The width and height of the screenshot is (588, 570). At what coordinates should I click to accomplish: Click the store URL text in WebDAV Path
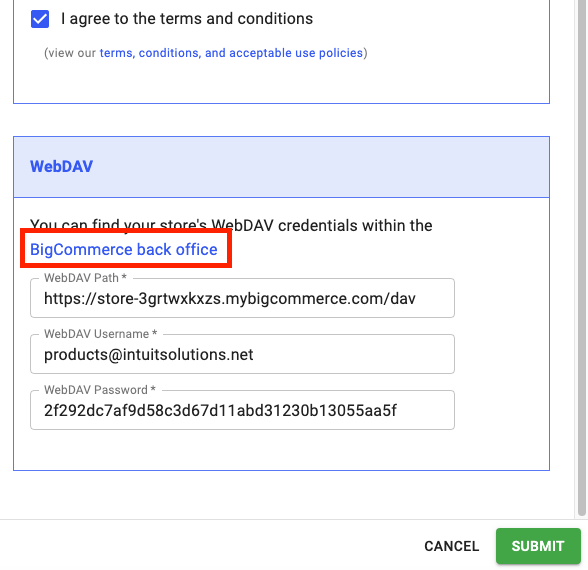click(x=230, y=299)
